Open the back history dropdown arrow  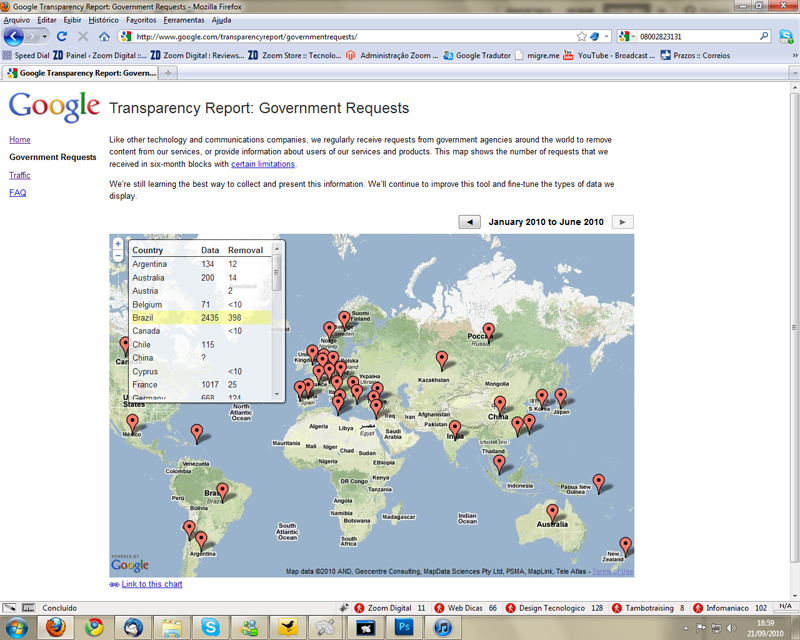click(44, 37)
